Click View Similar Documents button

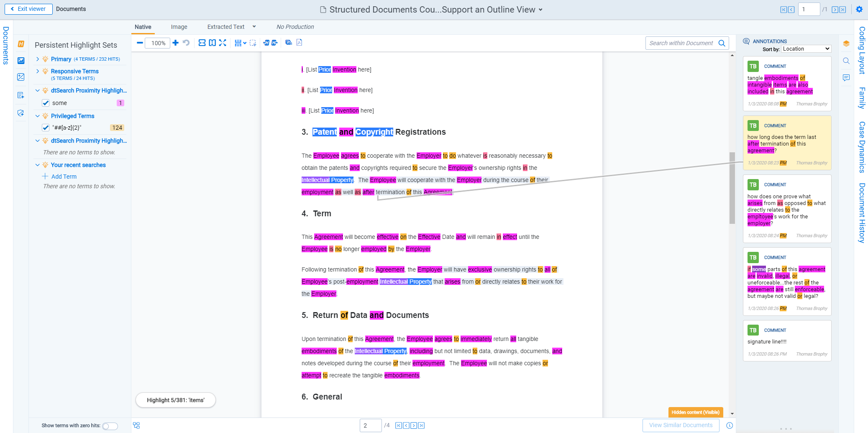tap(681, 425)
